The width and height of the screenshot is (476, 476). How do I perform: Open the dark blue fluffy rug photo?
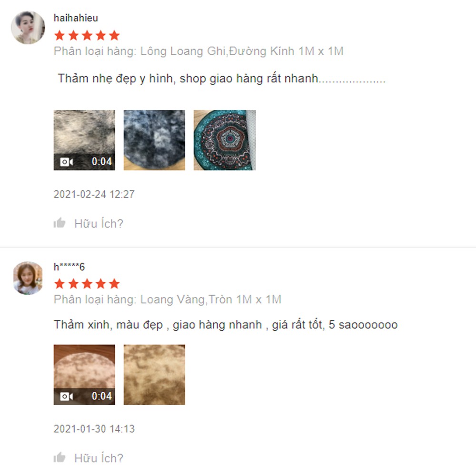(x=154, y=140)
